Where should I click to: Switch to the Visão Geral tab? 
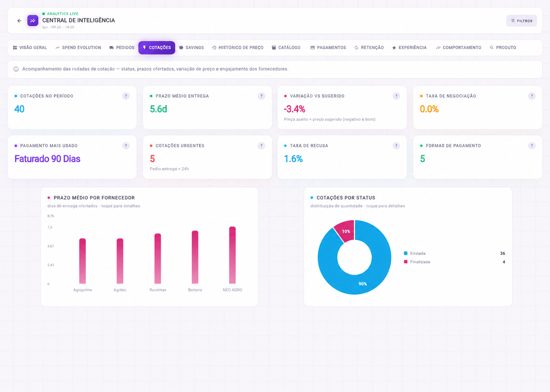pos(30,48)
